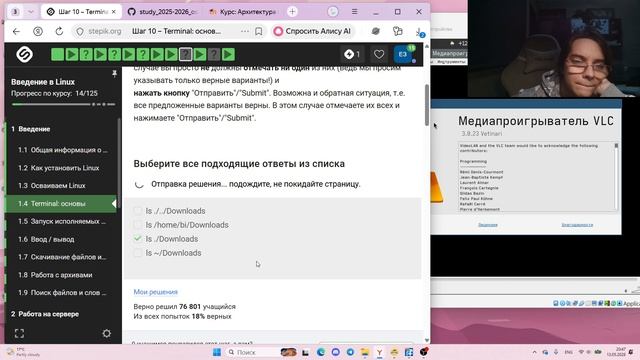Image resolution: width=640 pixels, height=360 pixels.
Task: Click 'Благодарности' link in VLC window
Action: [577, 224]
